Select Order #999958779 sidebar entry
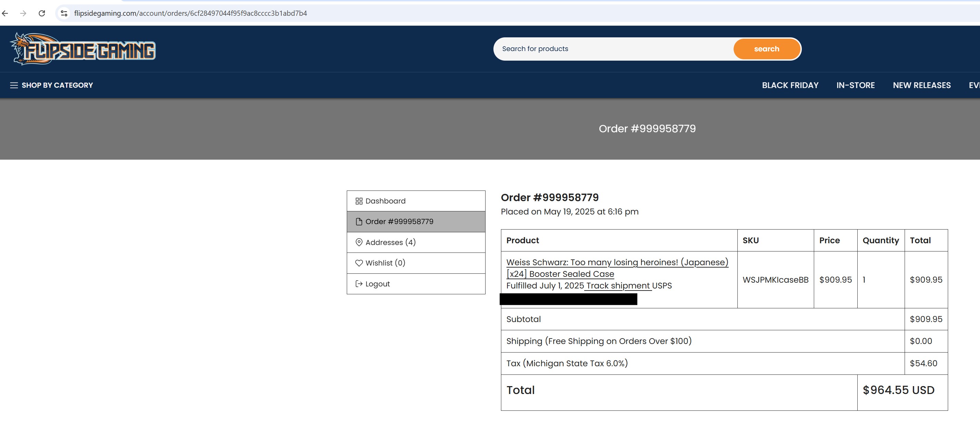The width and height of the screenshot is (980, 431). point(415,222)
